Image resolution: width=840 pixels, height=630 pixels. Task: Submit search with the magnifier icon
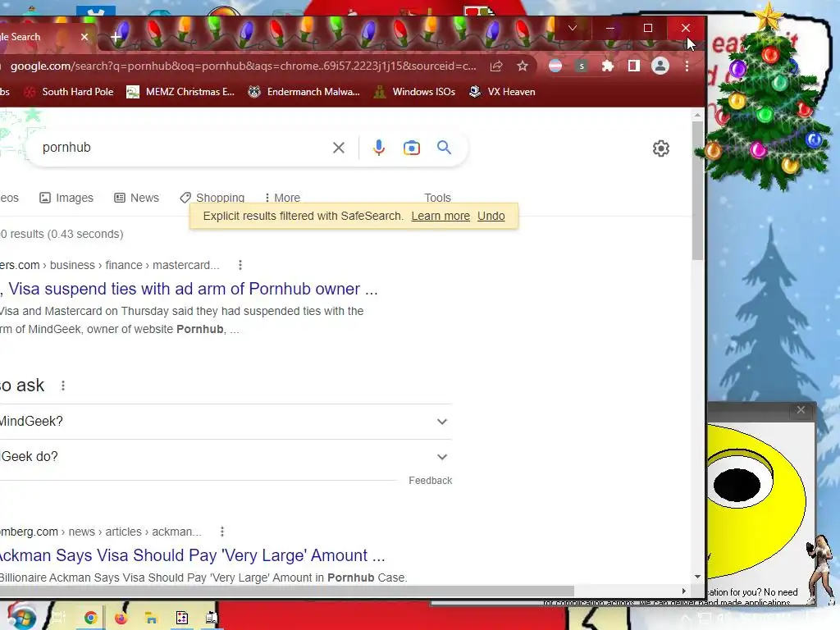click(x=444, y=148)
